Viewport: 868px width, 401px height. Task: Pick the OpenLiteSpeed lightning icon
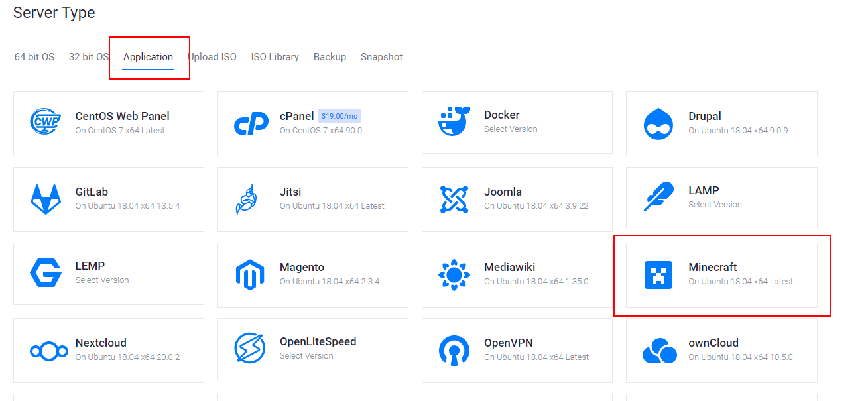tap(250, 348)
